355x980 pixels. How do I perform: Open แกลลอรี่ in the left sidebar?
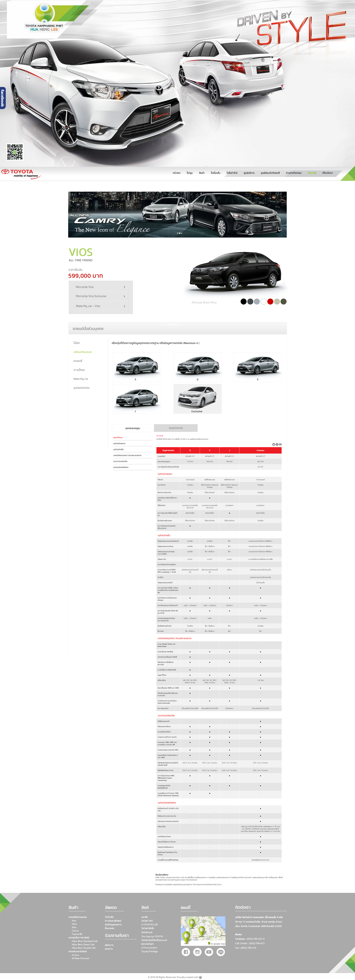(x=78, y=361)
